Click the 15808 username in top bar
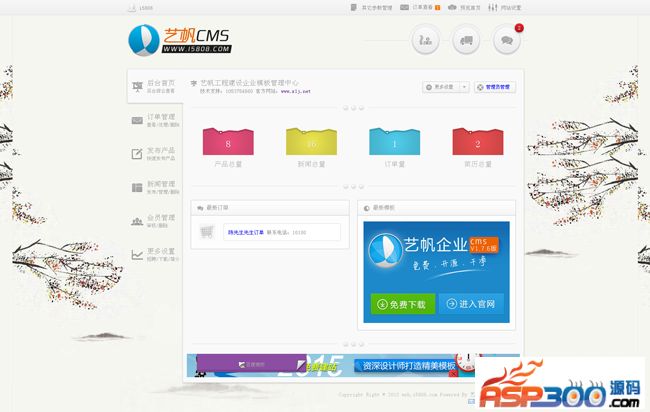Image resolution: width=650 pixels, height=412 pixels. [x=146, y=7]
